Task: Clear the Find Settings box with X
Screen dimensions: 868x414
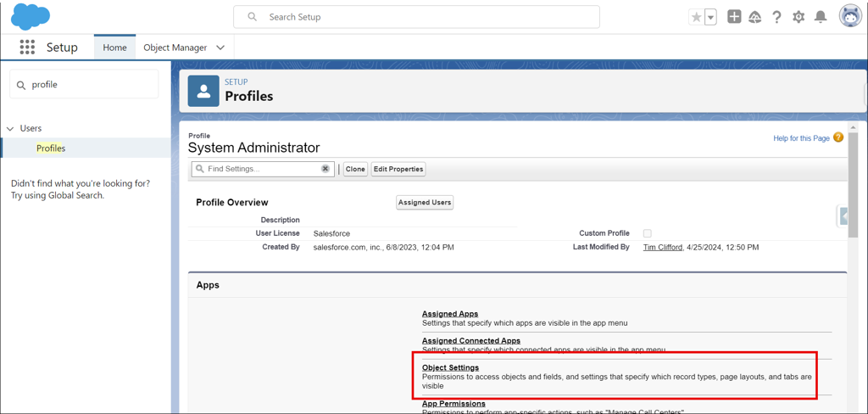Action: pos(325,169)
